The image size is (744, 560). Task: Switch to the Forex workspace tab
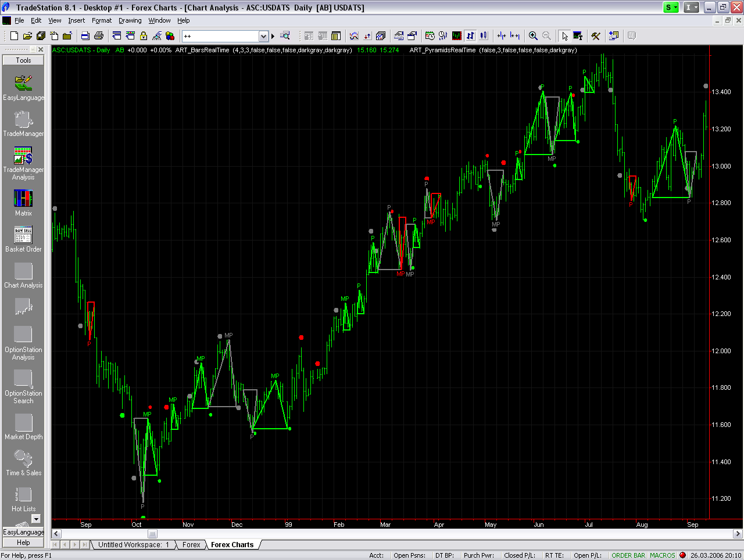tap(191, 545)
